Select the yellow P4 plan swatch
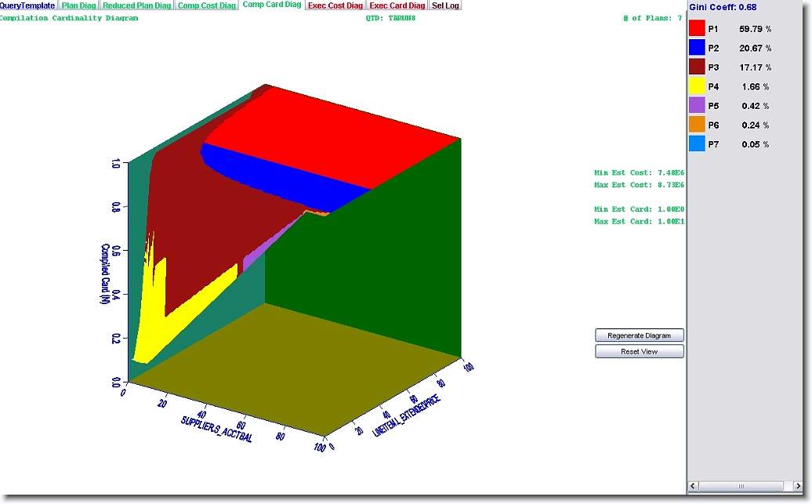This screenshot has height=504, width=812. click(x=697, y=86)
